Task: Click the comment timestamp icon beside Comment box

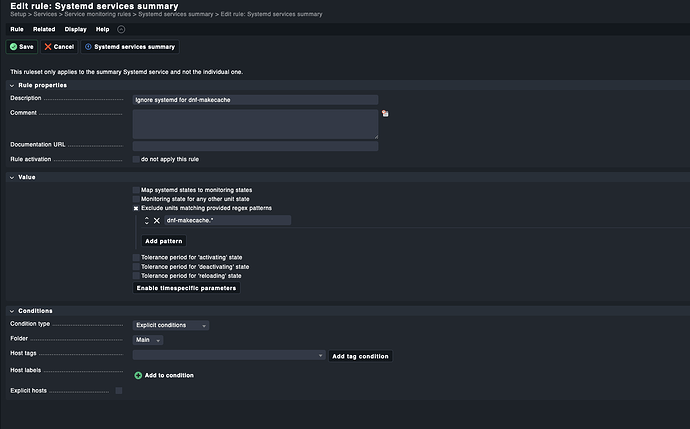Action: tap(385, 114)
